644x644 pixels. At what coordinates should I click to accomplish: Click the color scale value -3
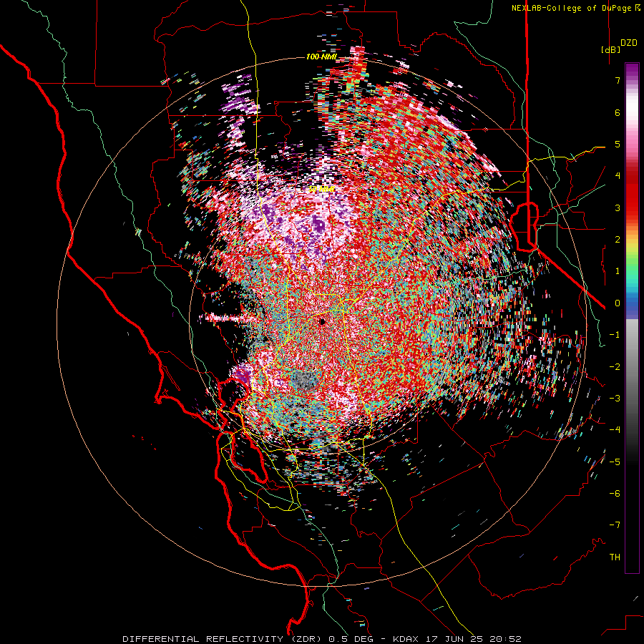615,399
